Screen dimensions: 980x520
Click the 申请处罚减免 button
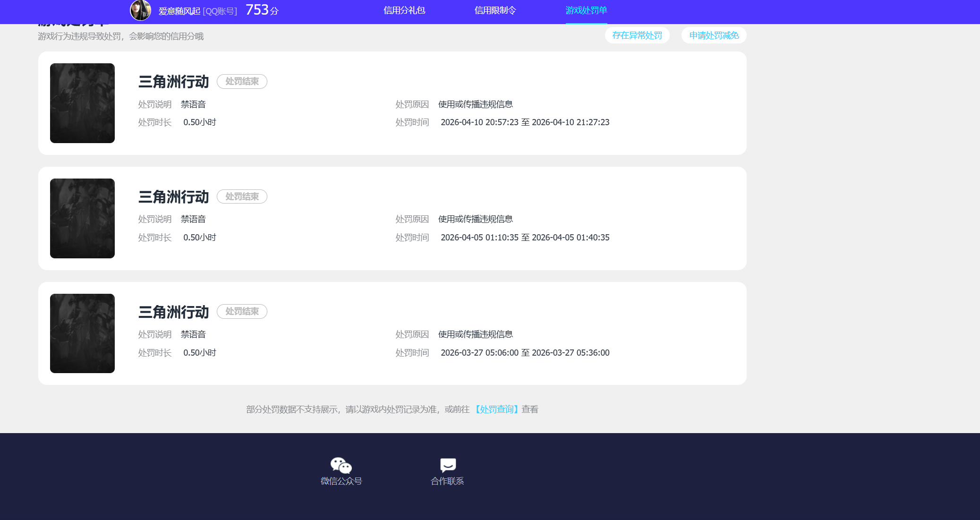(714, 35)
